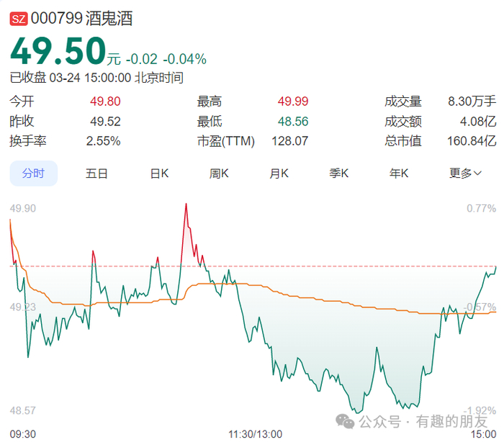The image size is (504, 442).
Task: Click the red SZ exchange badge
Action: (19, 19)
